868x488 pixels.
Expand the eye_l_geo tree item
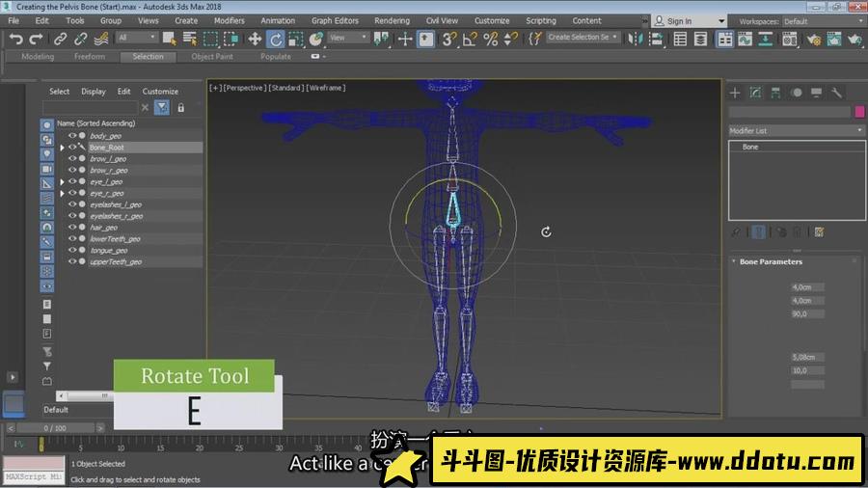[x=62, y=181]
